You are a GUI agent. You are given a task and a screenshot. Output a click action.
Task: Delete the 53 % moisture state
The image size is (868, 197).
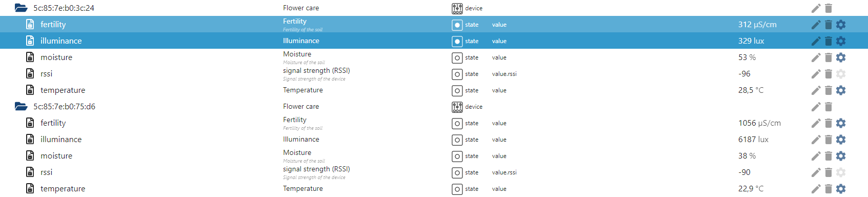pos(829,57)
